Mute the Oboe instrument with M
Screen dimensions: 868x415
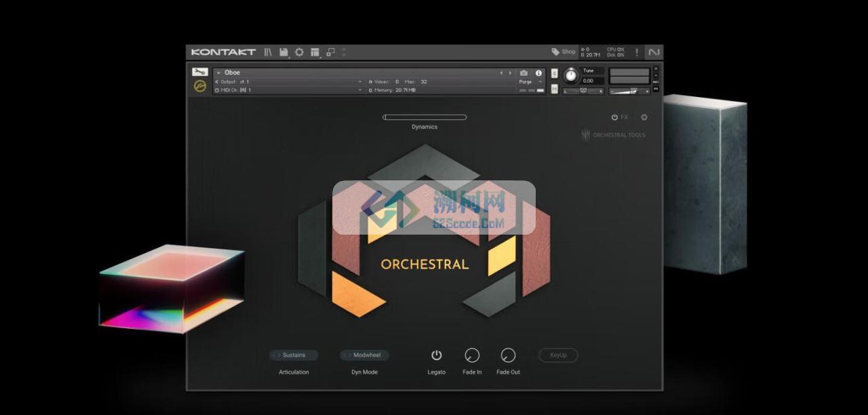pyautogui.click(x=555, y=89)
